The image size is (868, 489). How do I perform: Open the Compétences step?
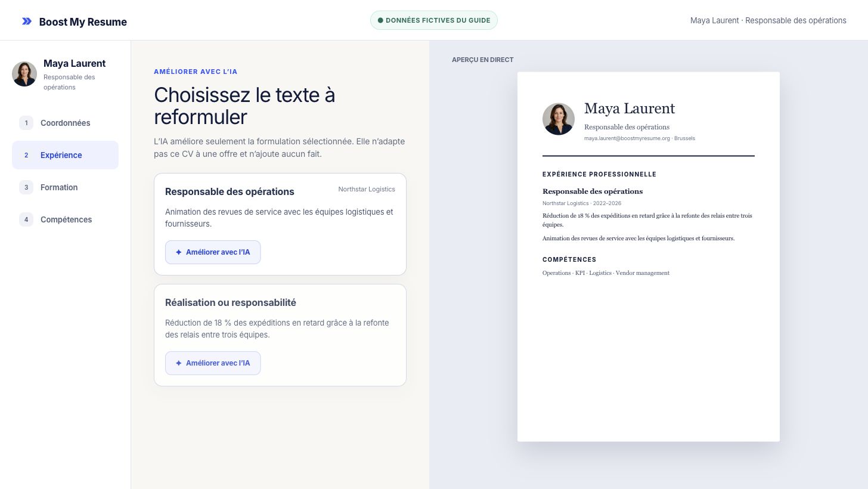point(65,219)
